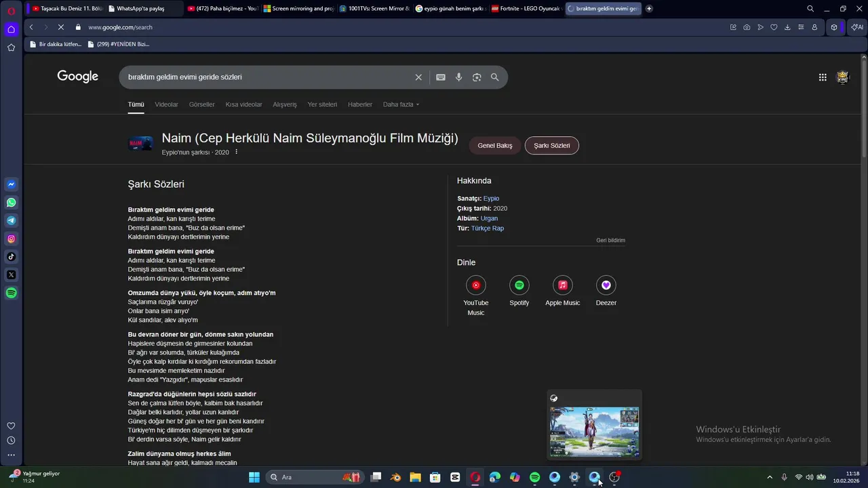The width and height of the screenshot is (868, 488).
Task: Open Telegram in the Opera sidebar
Action: pyautogui.click(x=12, y=220)
